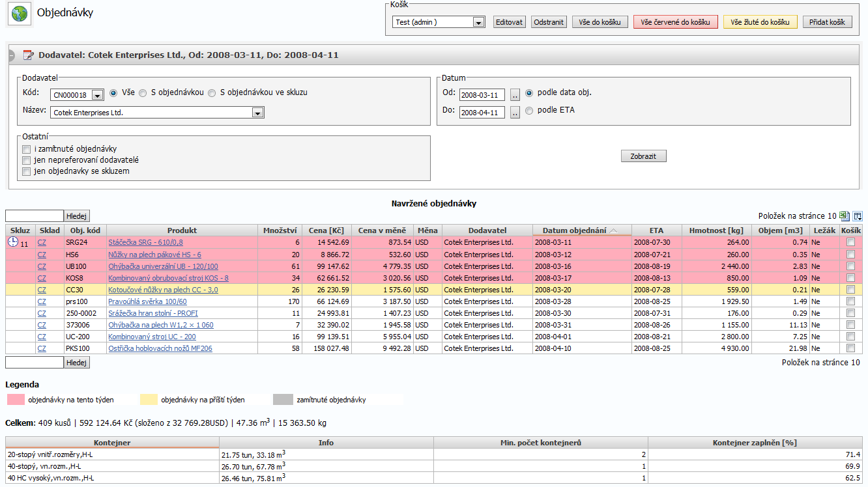Focus the top search input field
This screenshot has width=868, height=487.
pos(35,216)
